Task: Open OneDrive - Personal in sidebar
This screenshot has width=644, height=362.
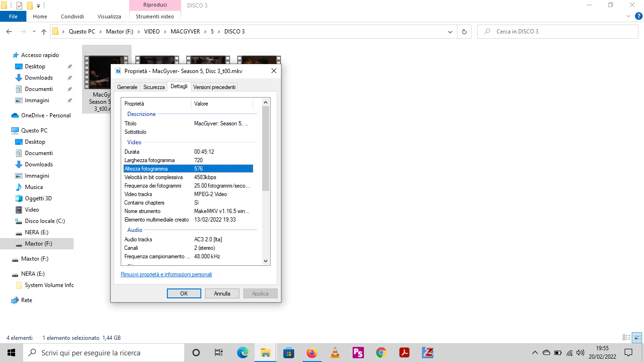Action: [46, 115]
